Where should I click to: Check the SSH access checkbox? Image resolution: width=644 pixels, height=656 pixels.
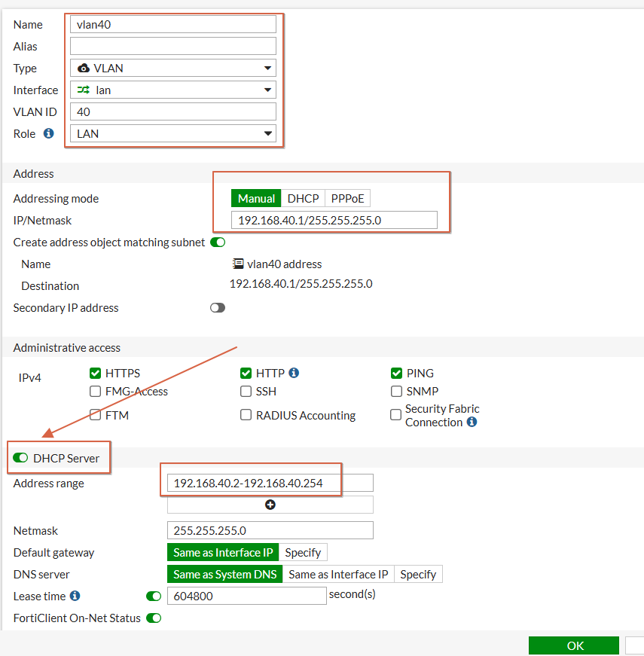click(246, 391)
